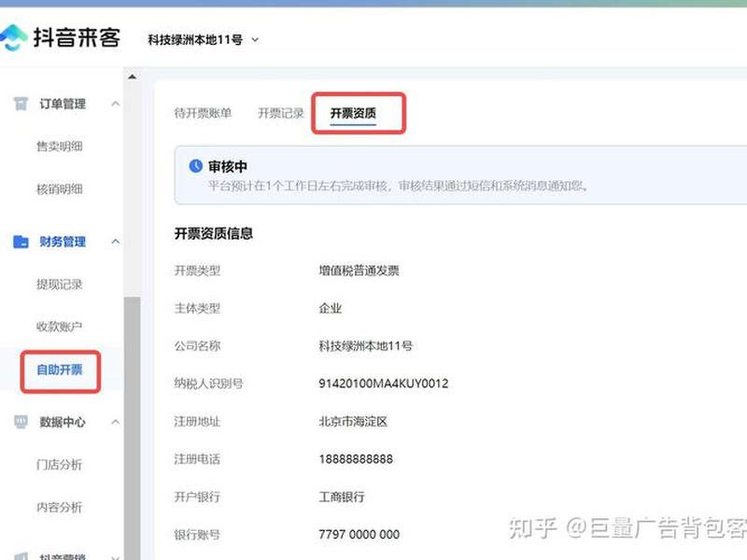Click the 公司名称 value 科技绿洲本地11号
747x560 pixels.
pyautogui.click(x=365, y=345)
